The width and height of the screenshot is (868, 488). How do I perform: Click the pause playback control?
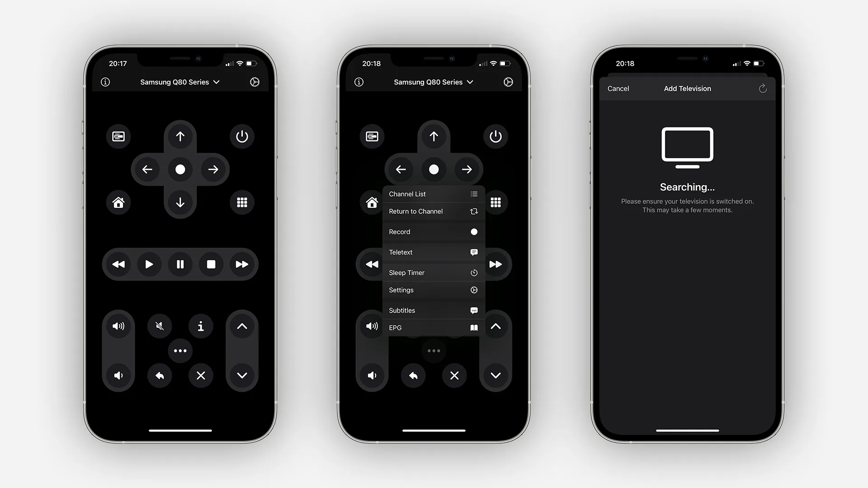pyautogui.click(x=180, y=264)
